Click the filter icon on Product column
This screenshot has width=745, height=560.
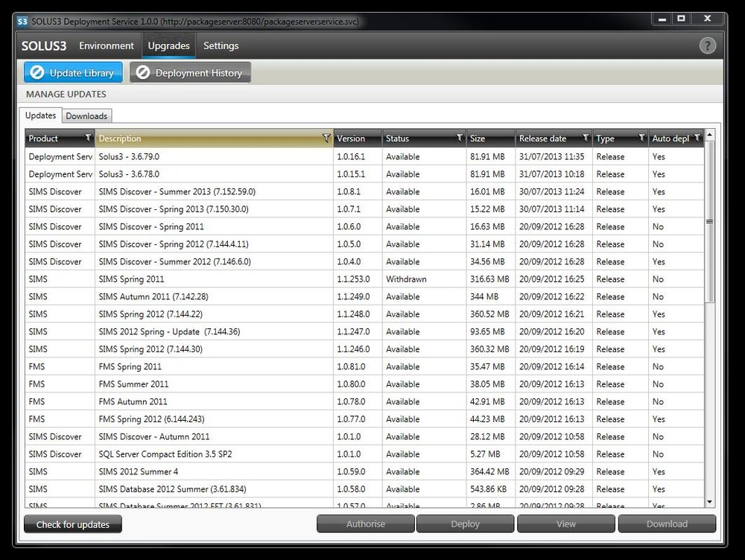click(88, 138)
